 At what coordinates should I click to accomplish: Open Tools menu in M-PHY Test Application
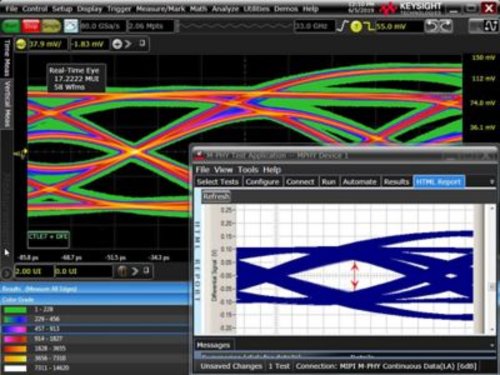(x=248, y=170)
